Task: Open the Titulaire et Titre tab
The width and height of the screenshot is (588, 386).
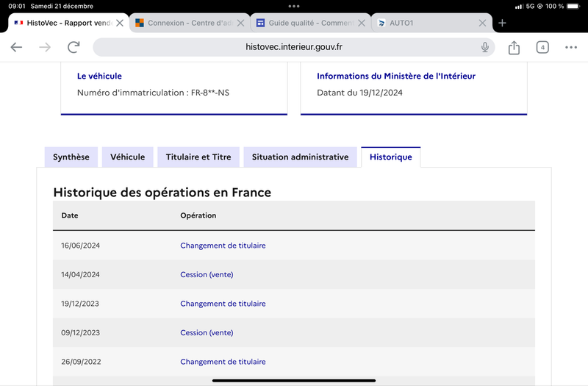Action: tap(198, 157)
